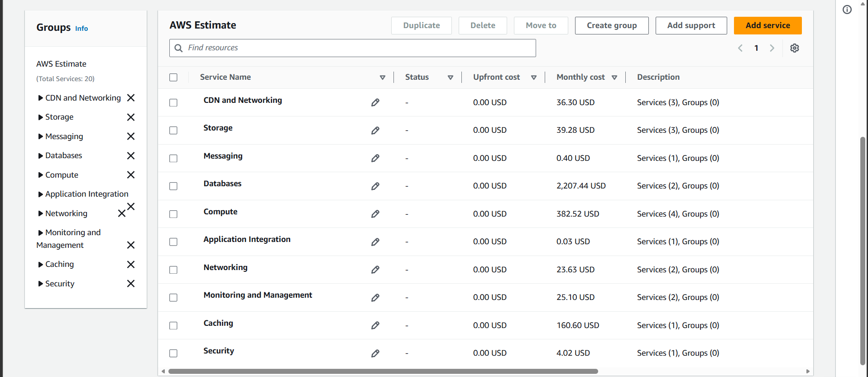
Task: Click pencil icon for Application Integration
Action: tap(375, 242)
